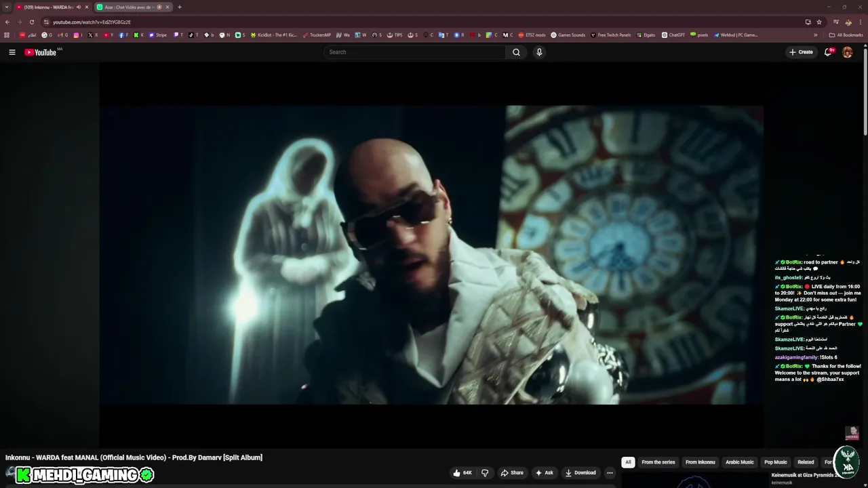Open Chrome profile avatar

848,22
